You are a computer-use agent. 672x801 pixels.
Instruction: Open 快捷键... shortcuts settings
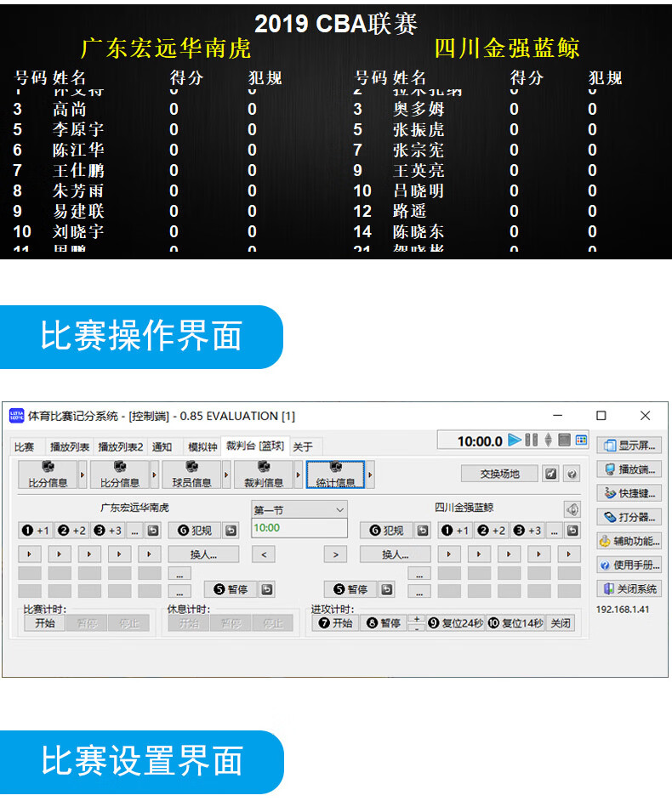[x=629, y=493]
